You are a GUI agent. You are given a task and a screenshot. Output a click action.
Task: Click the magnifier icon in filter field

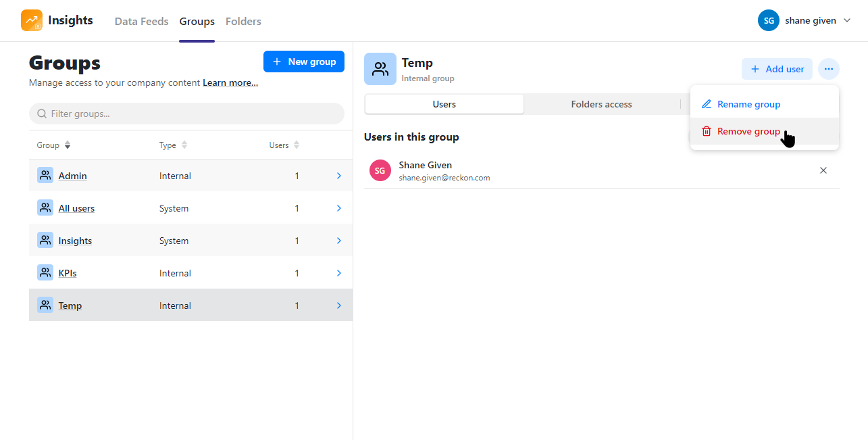click(42, 113)
